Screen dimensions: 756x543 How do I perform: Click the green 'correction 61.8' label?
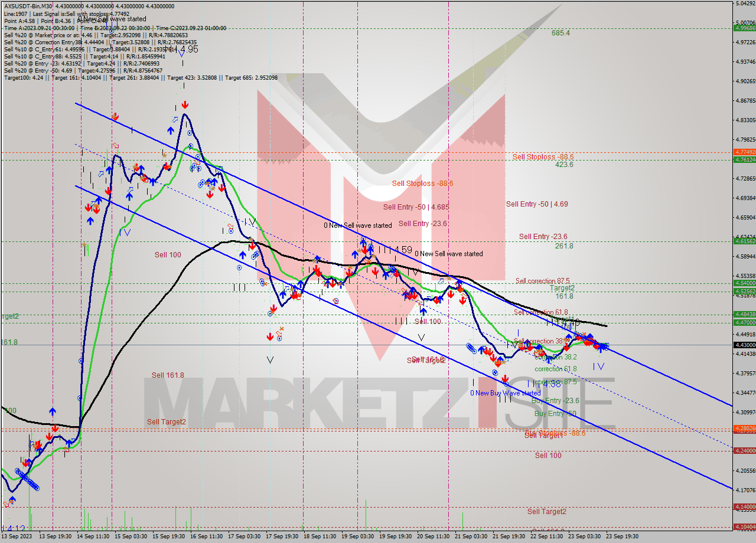click(x=556, y=369)
